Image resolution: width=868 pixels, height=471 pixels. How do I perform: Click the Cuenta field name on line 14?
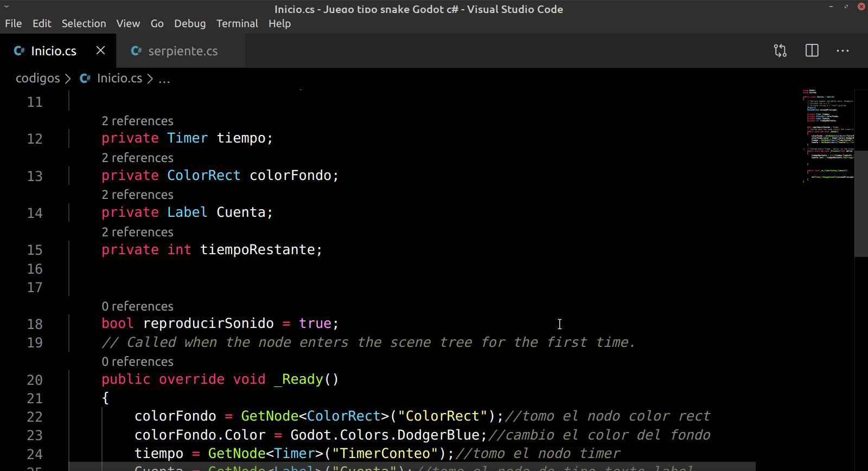[x=241, y=212]
